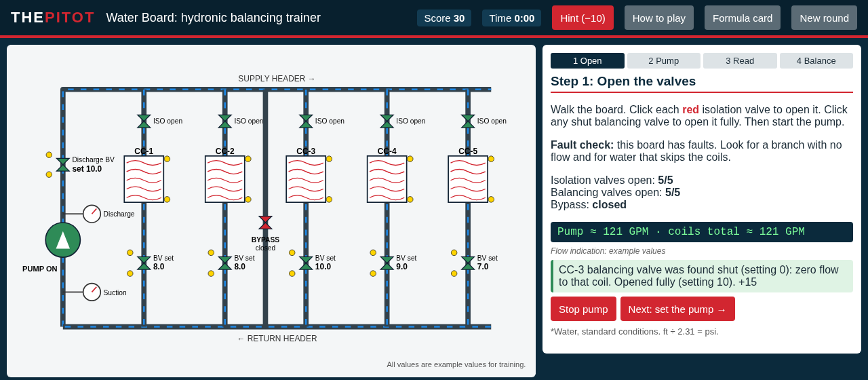Viewport: 868px width, 380px height.
Task: Click the CC-2 coil symbol
Action: click(x=225, y=179)
